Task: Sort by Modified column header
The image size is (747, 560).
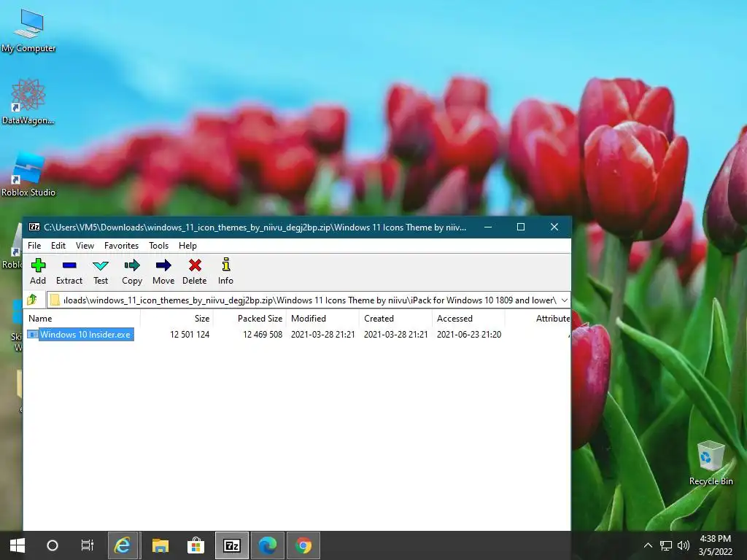Action: click(x=322, y=319)
